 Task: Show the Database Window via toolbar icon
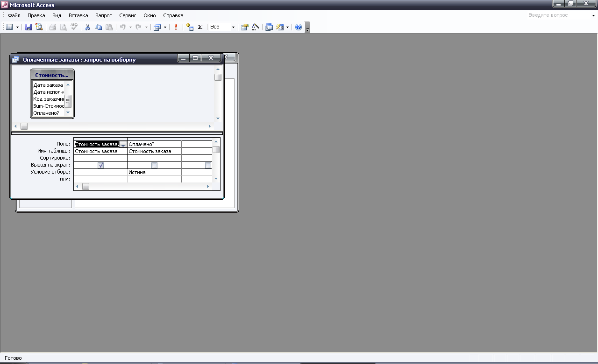point(269,27)
